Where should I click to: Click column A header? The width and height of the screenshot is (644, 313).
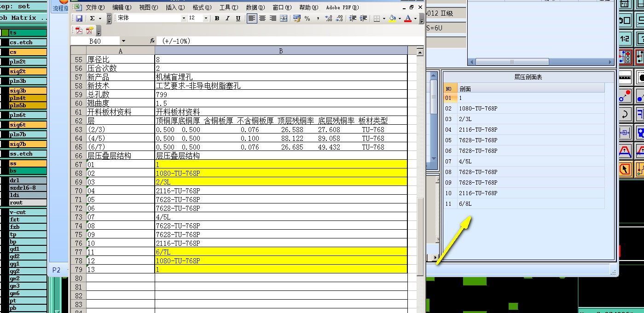pyautogui.click(x=121, y=51)
